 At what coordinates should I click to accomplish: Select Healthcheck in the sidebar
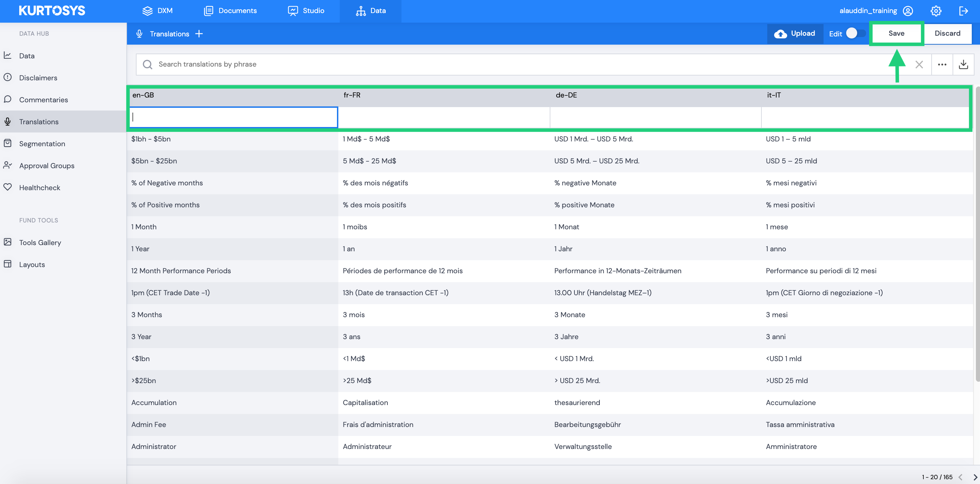tap(63, 187)
